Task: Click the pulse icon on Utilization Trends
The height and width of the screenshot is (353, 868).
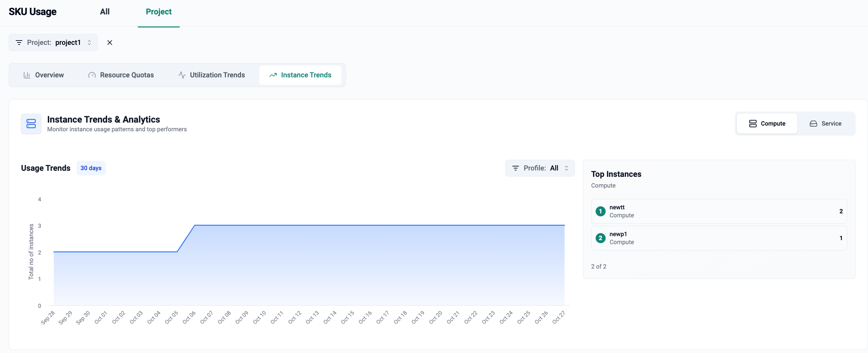Action: (x=182, y=75)
